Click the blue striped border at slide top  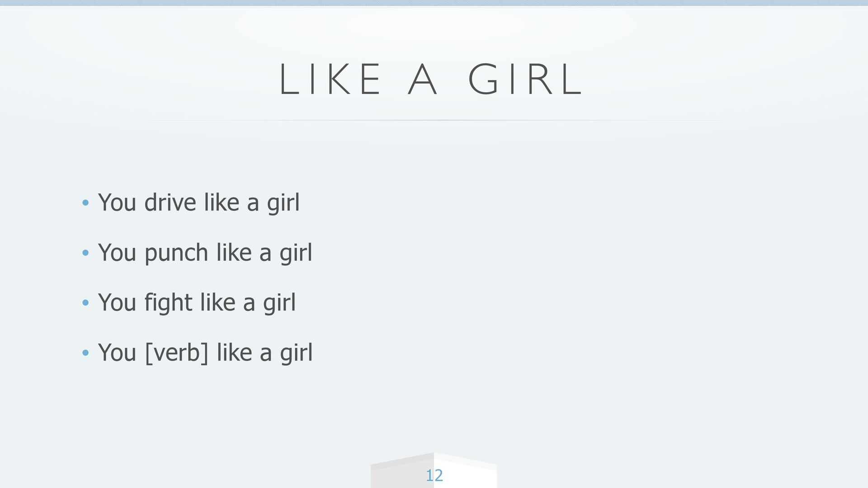point(434,3)
